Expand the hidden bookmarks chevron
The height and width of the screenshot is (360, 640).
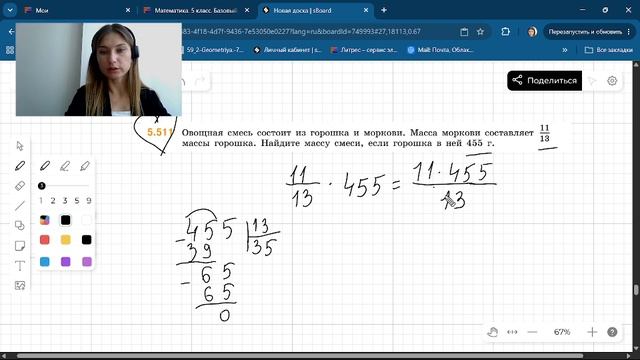(x=565, y=50)
